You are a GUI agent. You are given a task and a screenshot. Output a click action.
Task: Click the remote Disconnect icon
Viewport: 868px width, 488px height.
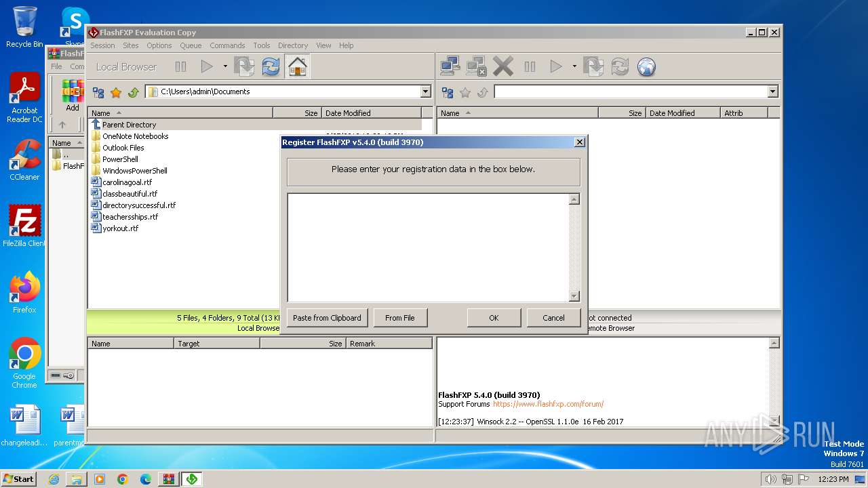(477, 66)
